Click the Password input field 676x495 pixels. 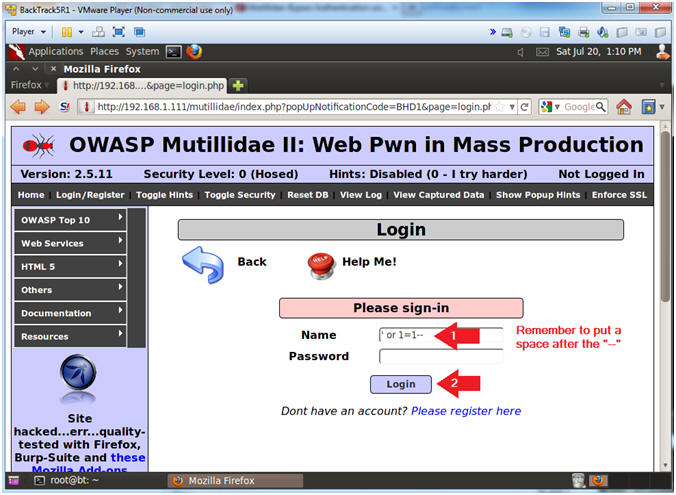click(x=441, y=356)
